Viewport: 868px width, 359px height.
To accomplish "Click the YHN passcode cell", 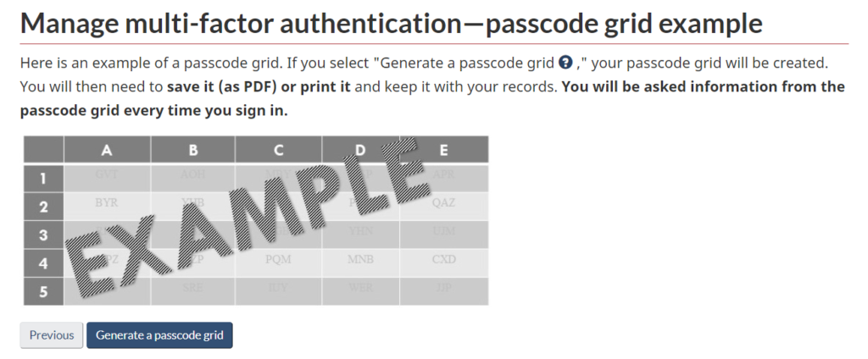I will (361, 231).
